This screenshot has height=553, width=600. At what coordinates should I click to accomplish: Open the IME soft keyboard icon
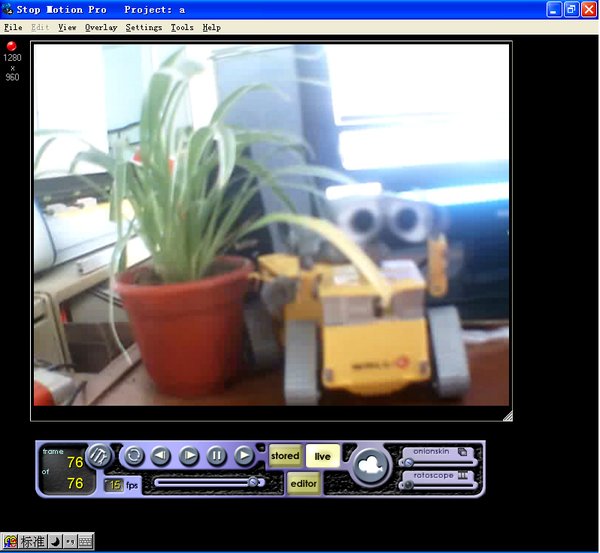click(x=85, y=542)
